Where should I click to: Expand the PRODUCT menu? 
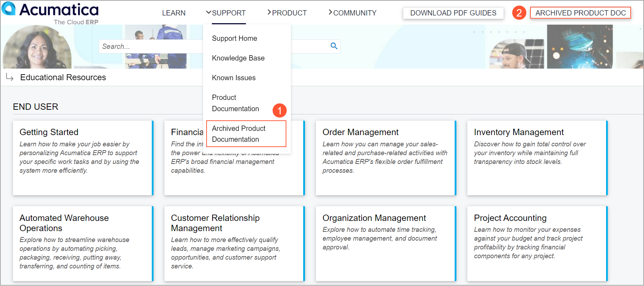tap(287, 13)
